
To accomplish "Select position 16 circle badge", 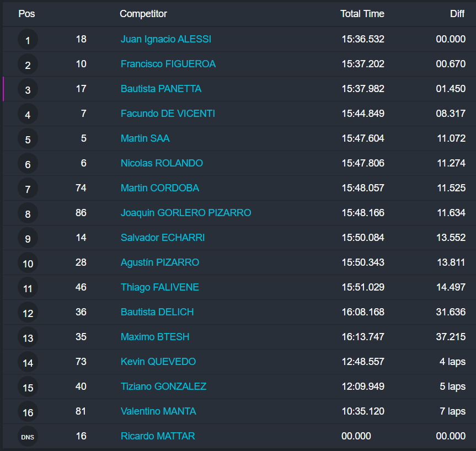I will (x=28, y=412).
